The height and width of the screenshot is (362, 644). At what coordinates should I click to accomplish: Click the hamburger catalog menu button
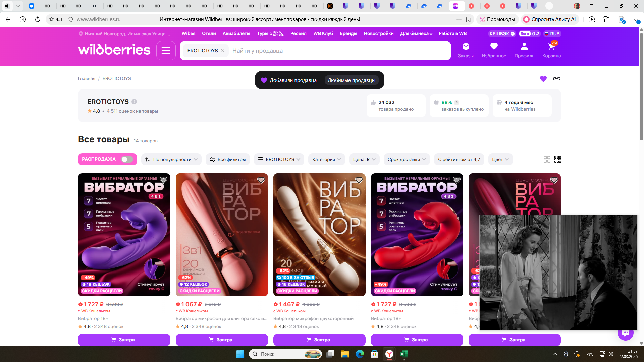click(166, 51)
